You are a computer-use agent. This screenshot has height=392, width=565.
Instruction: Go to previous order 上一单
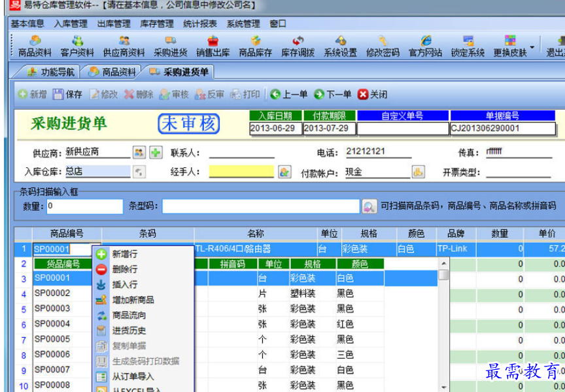289,94
